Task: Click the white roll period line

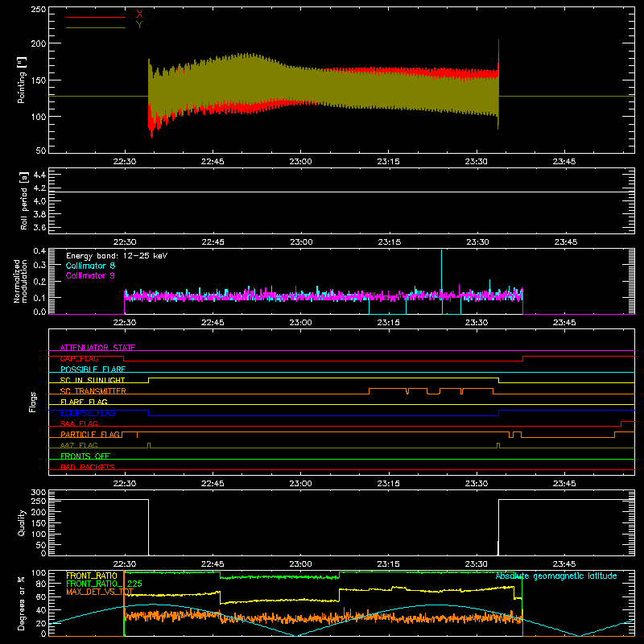Action: pos(341,192)
